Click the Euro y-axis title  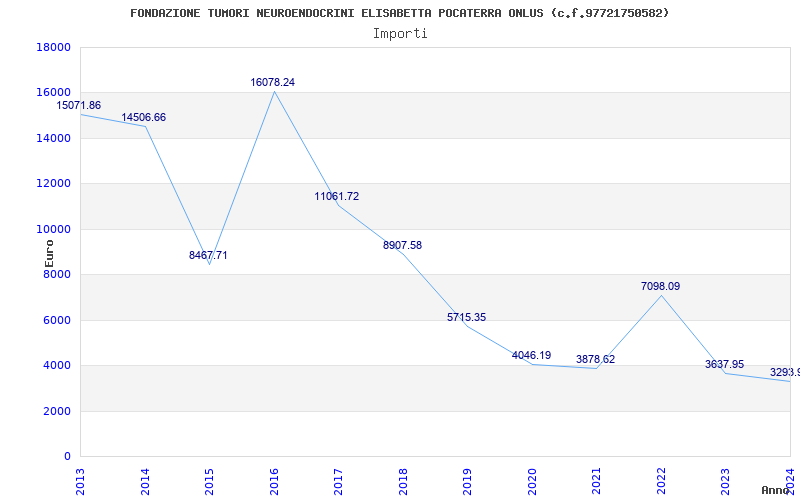pyautogui.click(x=49, y=253)
